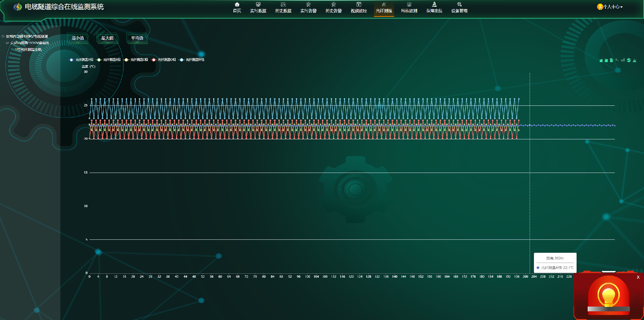The image size is (644, 320).
Task: Click the chart refresh restore icon
Action: pyautogui.click(x=629, y=60)
